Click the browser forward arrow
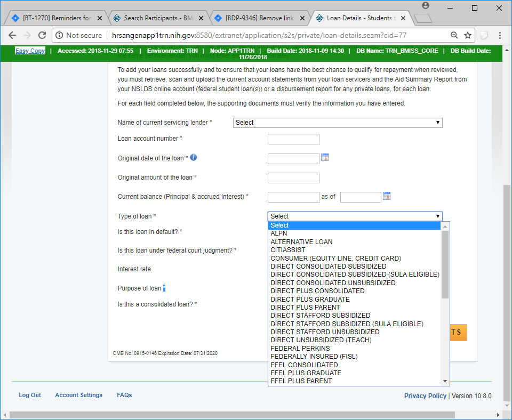The image size is (512, 420). click(x=27, y=35)
